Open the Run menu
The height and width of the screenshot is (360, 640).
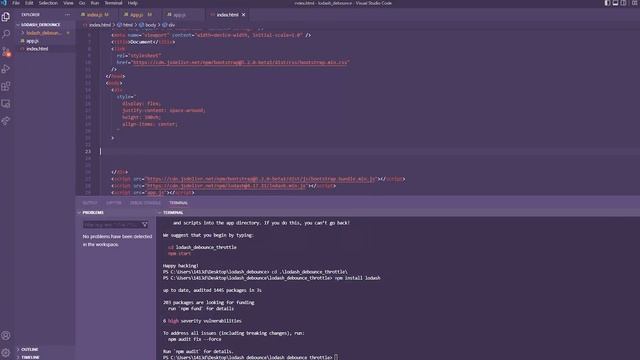95,3
